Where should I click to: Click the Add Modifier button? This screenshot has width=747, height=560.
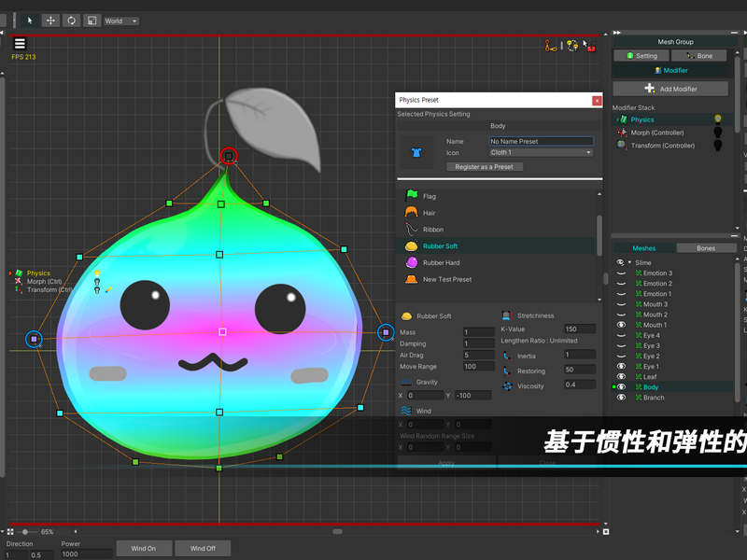click(670, 89)
